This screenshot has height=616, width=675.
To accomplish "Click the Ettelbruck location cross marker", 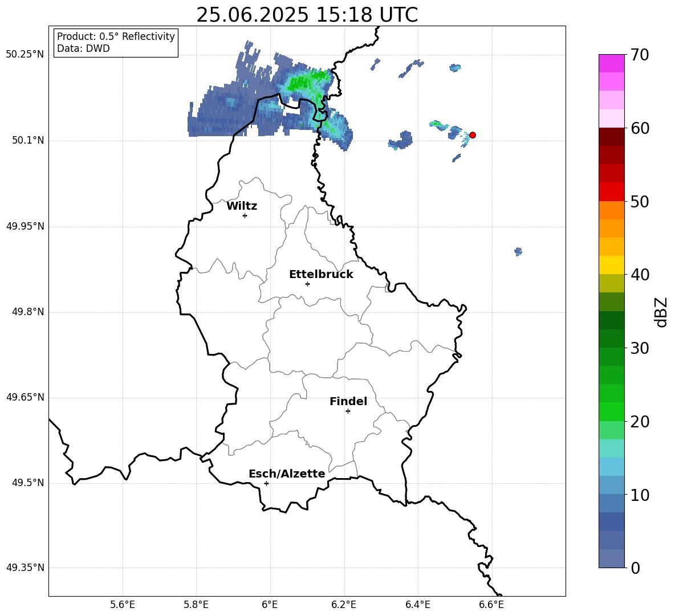I will 307,284.
